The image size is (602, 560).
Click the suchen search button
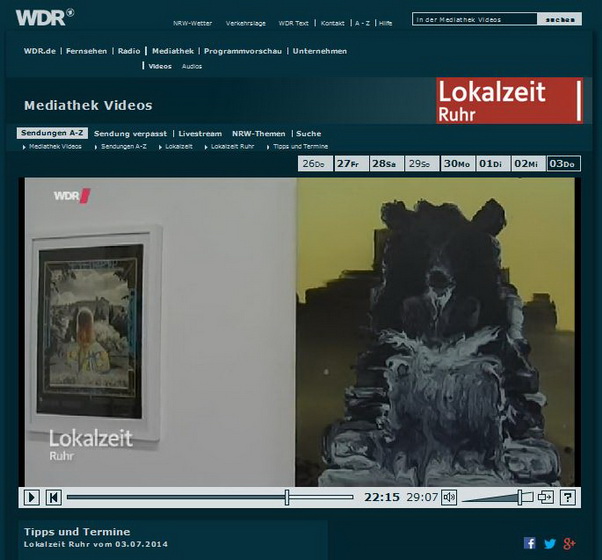point(559,19)
